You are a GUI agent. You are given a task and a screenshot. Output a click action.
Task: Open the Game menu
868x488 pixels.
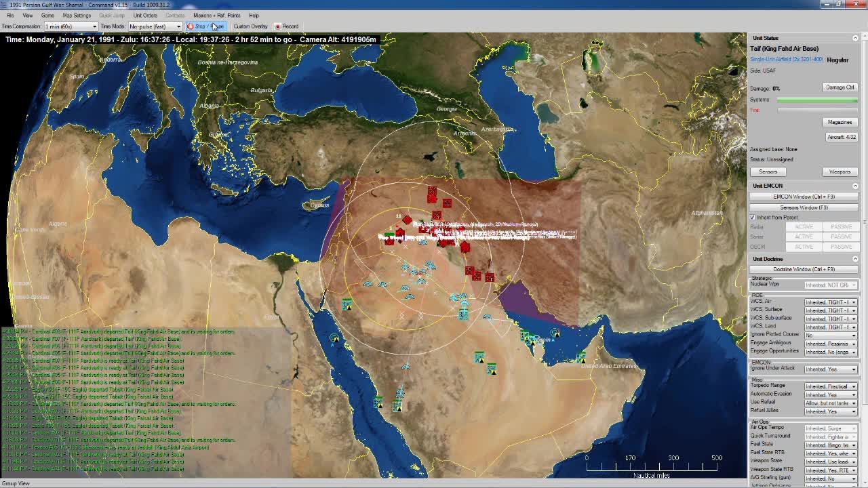[47, 15]
